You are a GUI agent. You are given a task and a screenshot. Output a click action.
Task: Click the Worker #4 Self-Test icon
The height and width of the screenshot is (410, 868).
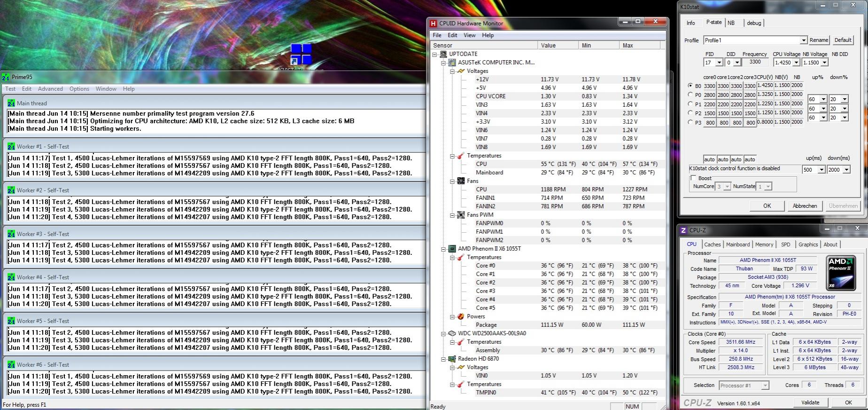[x=11, y=277]
